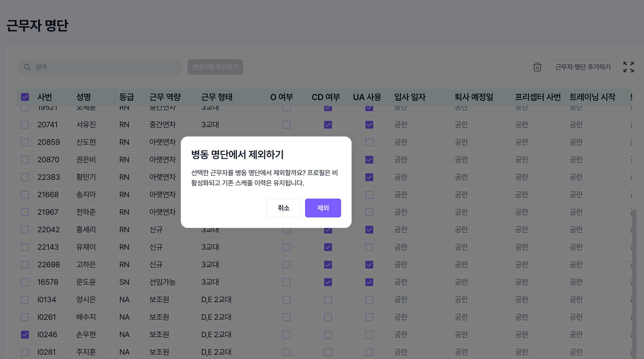Confirm exclusion with the 제외 button
Screen dimensions: 644x359
click(x=323, y=208)
